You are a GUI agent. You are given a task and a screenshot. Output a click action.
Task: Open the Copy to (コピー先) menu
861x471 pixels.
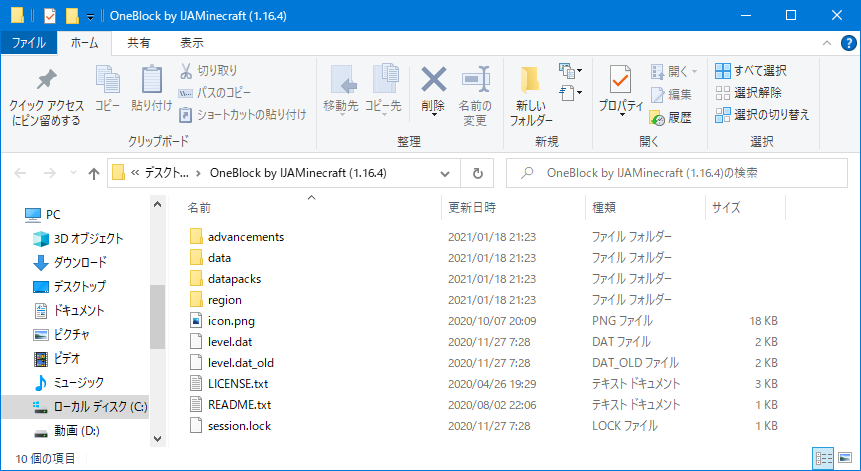[383, 90]
